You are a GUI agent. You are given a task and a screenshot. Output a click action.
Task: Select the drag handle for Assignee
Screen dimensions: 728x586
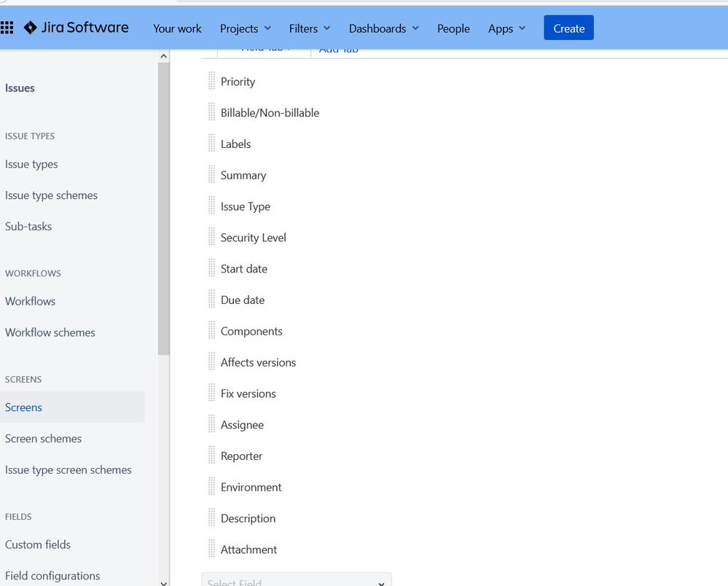click(x=211, y=424)
